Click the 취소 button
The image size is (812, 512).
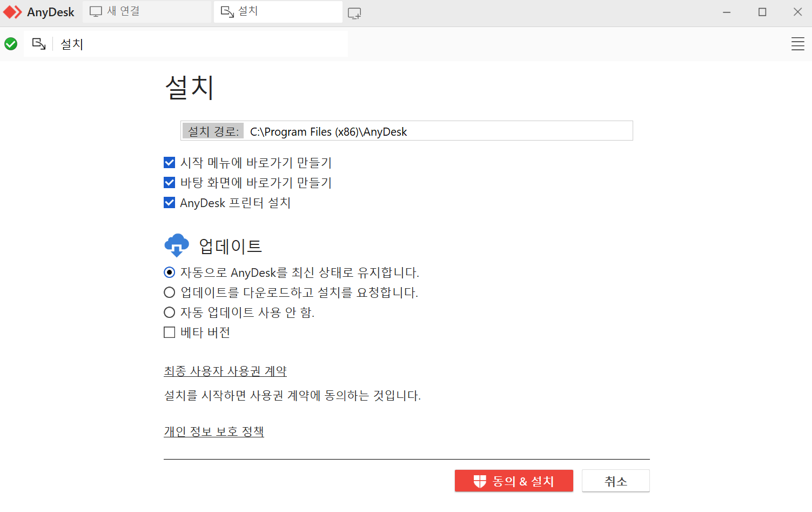click(x=615, y=481)
